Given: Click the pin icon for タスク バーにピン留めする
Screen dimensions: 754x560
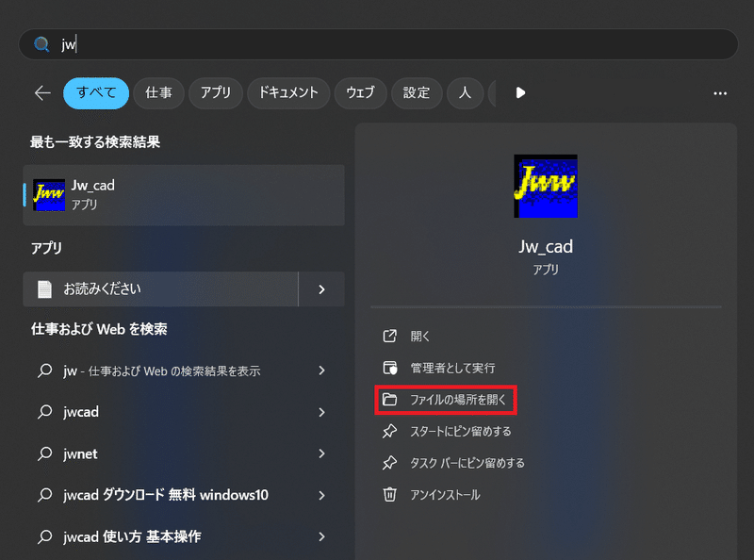Looking at the screenshot, I should click(389, 463).
